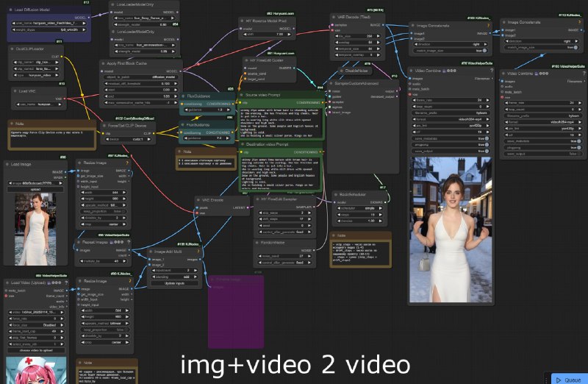Click the Queue button
This screenshot has width=588, height=384.
click(x=569, y=380)
